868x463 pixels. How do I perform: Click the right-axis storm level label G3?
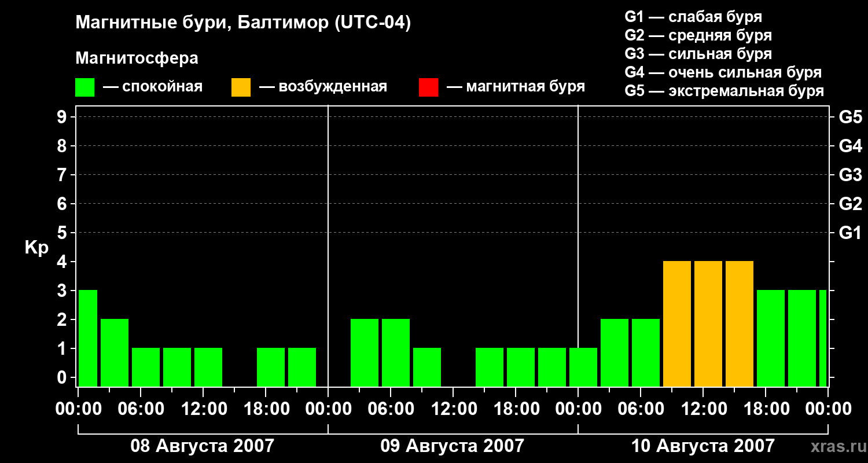(850, 175)
